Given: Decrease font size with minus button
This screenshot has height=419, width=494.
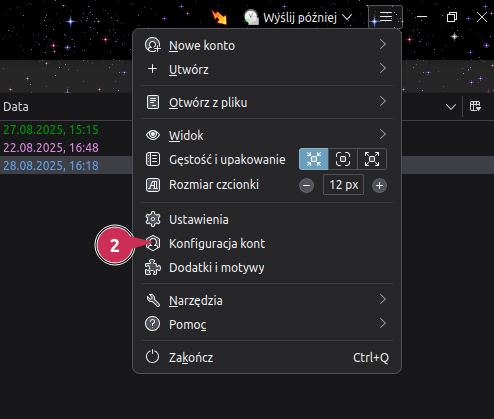Looking at the screenshot, I should click(306, 185).
